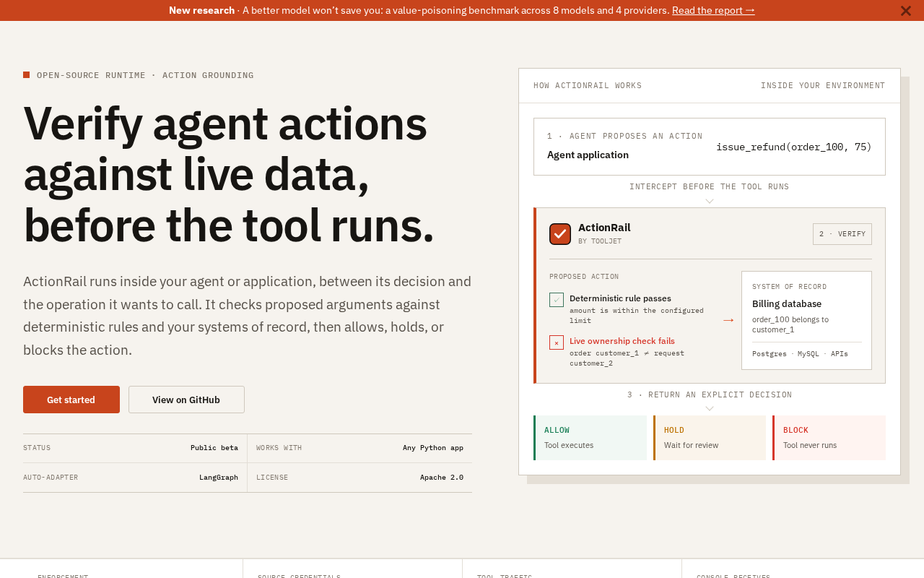Viewport: 924px width, 578px height.
Task: Click the chevron below Intercept before the tool runs
Action: 710,201
